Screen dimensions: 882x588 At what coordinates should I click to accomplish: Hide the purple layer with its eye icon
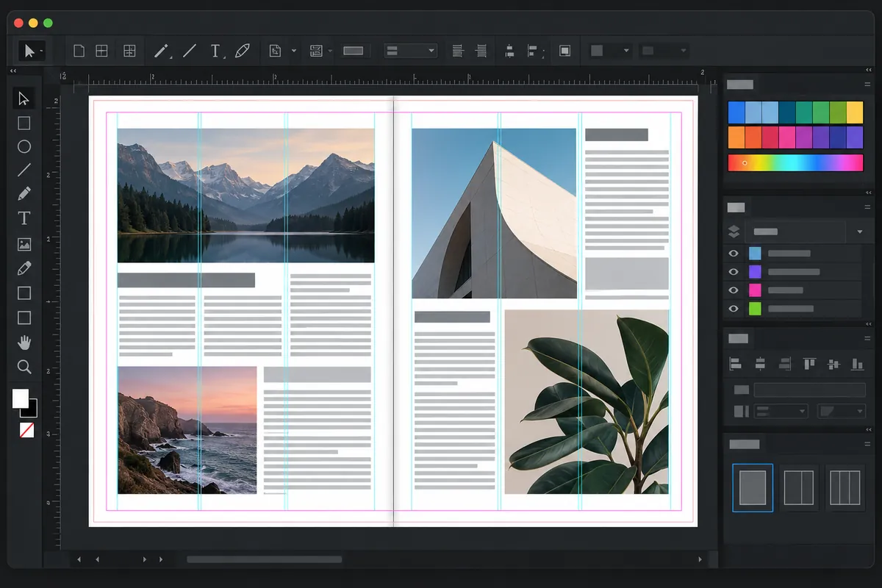click(x=733, y=272)
